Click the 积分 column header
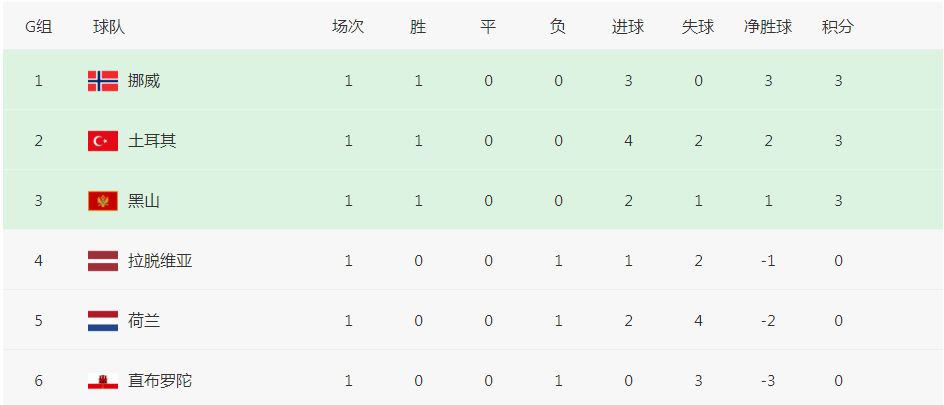This screenshot has height=405, width=944. click(x=838, y=27)
